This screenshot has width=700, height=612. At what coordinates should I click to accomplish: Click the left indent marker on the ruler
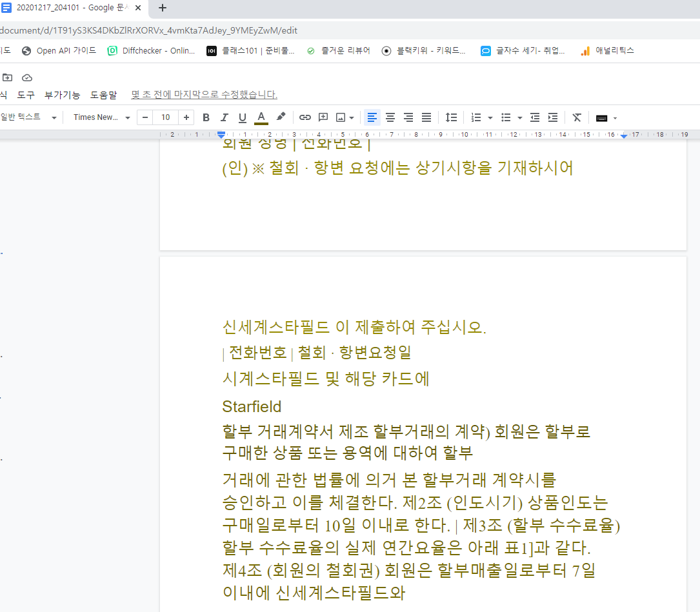(221, 134)
